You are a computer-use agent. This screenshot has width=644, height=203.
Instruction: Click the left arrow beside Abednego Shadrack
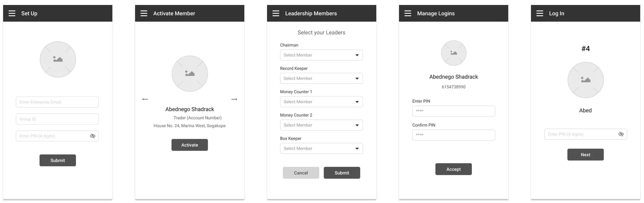pyautogui.click(x=145, y=99)
